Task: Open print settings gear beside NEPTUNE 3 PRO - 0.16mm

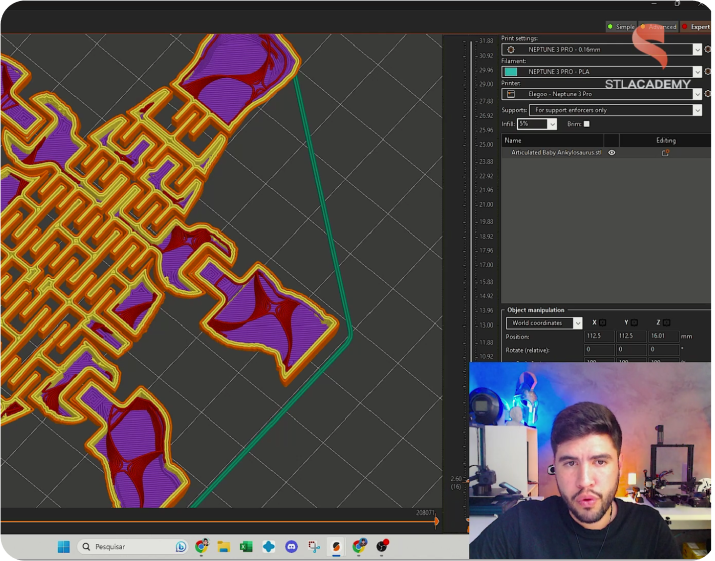Action: point(709,49)
